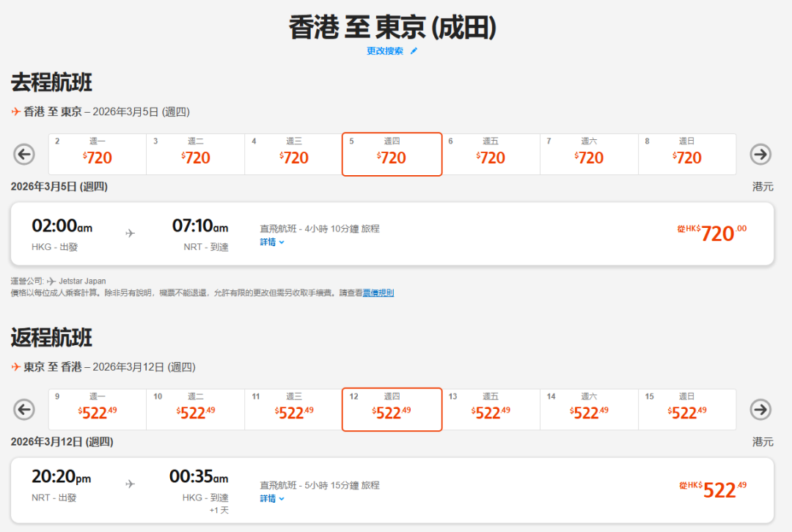
Task: Click the 02:00am departure time text
Action: [x=62, y=226]
